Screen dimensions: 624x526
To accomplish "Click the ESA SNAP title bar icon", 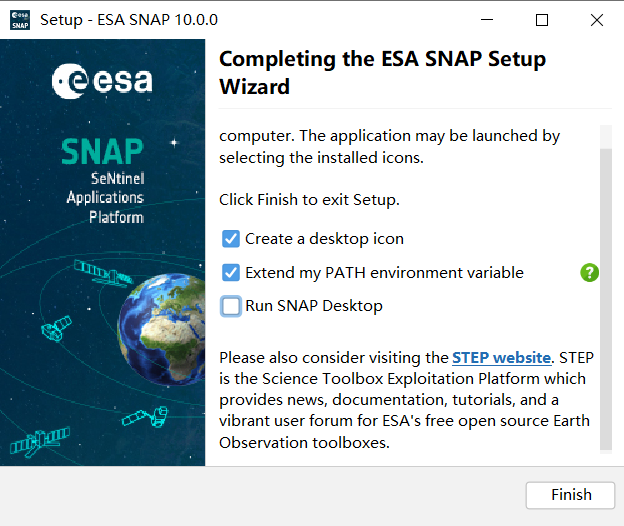I will 20,20.
